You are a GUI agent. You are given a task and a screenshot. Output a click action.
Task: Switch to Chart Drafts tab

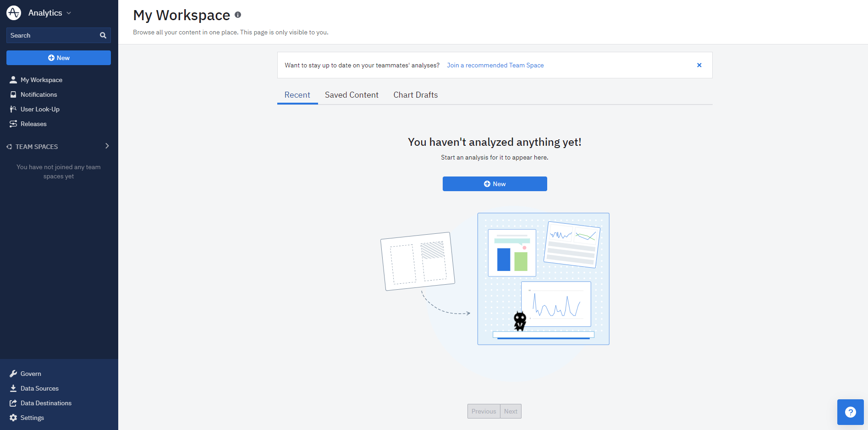tap(416, 95)
